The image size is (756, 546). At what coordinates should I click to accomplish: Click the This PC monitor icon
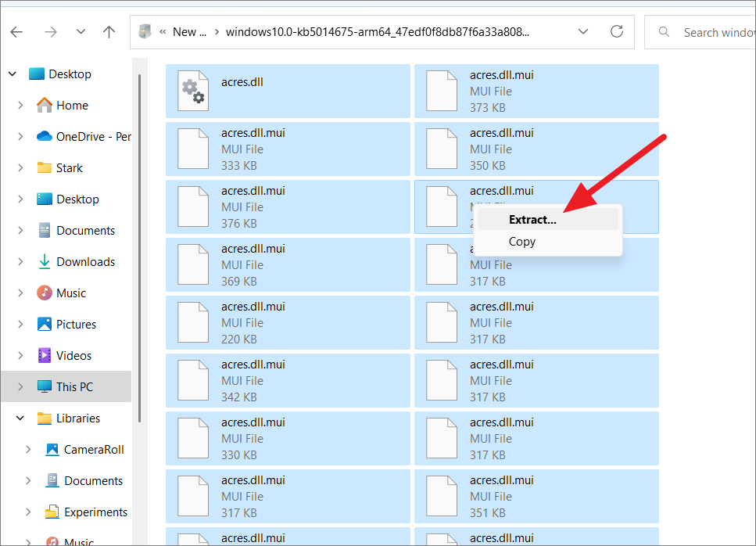(x=45, y=386)
